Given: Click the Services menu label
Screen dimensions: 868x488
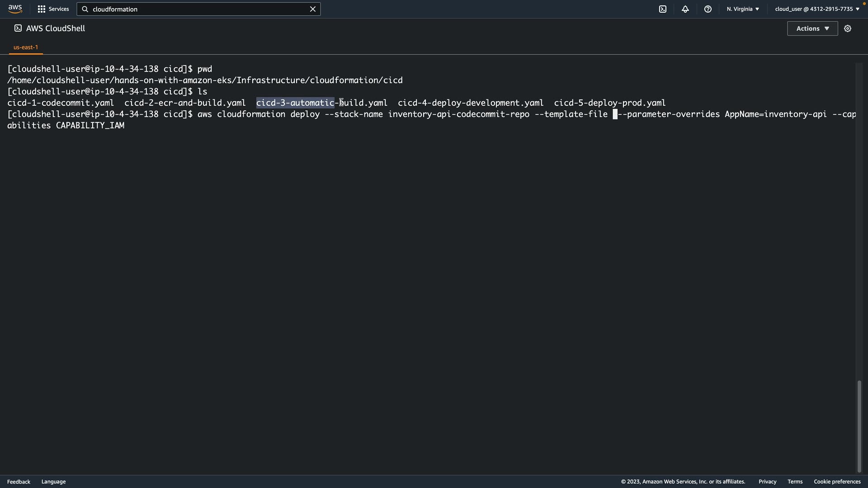Looking at the screenshot, I should [x=59, y=9].
